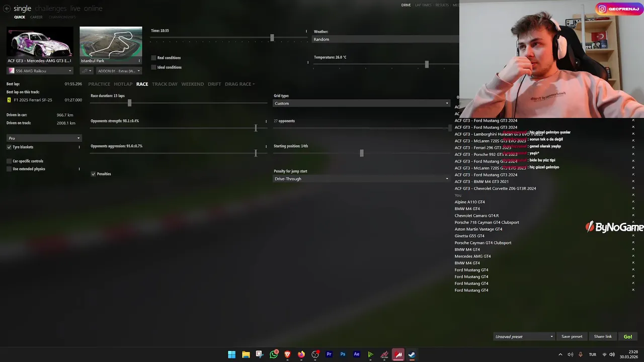Open the Time slider three-dot menu

(306, 31)
